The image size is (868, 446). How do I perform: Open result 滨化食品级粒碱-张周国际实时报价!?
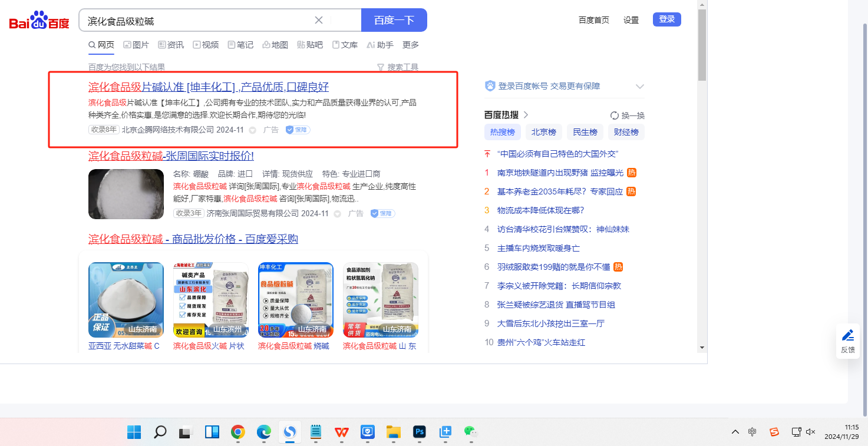[171, 156]
